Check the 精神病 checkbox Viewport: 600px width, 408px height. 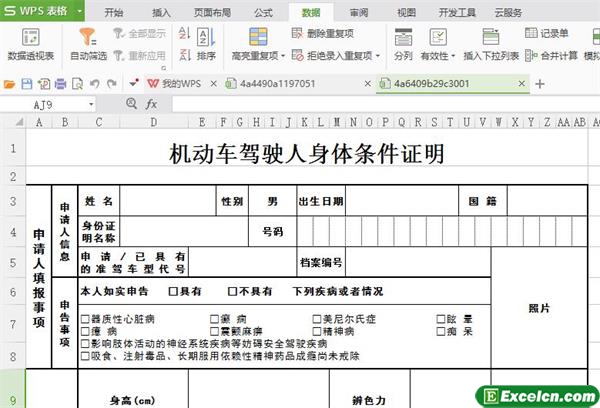click(317, 331)
